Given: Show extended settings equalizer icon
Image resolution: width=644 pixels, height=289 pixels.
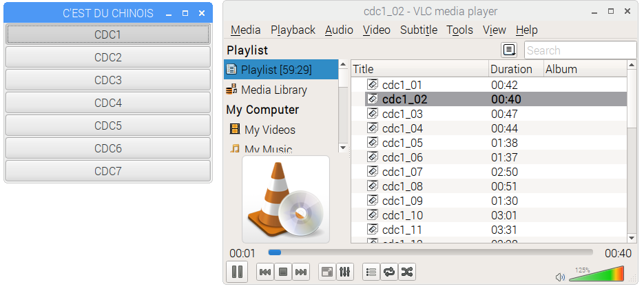Looking at the screenshot, I should click(x=345, y=272).
